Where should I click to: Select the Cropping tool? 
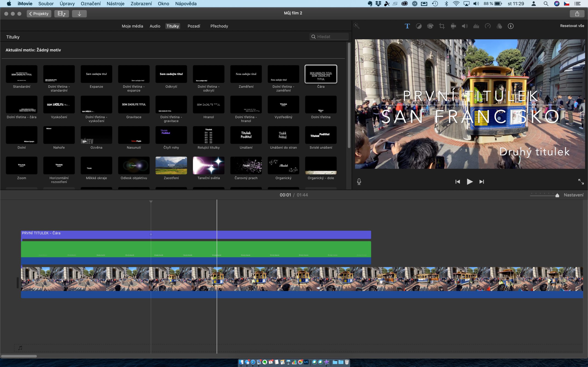[x=442, y=26]
